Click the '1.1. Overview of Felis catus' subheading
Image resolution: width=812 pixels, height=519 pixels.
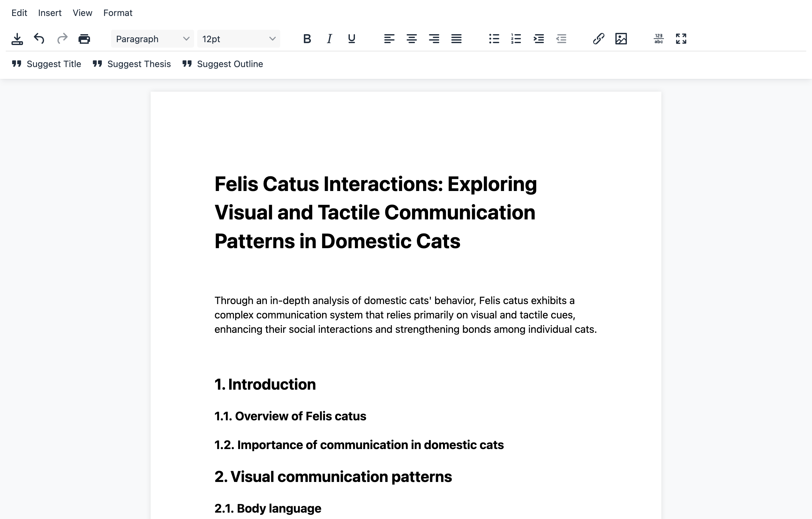(290, 416)
